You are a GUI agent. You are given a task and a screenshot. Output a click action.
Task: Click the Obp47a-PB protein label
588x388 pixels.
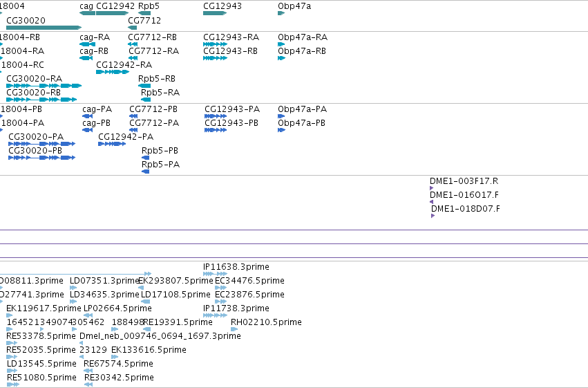coord(301,123)
